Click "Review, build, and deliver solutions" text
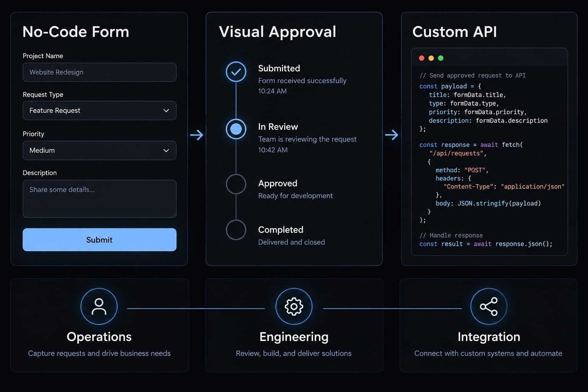Viewport: 588px width, 392px height. pyautogui.click(x=294, y=353)
